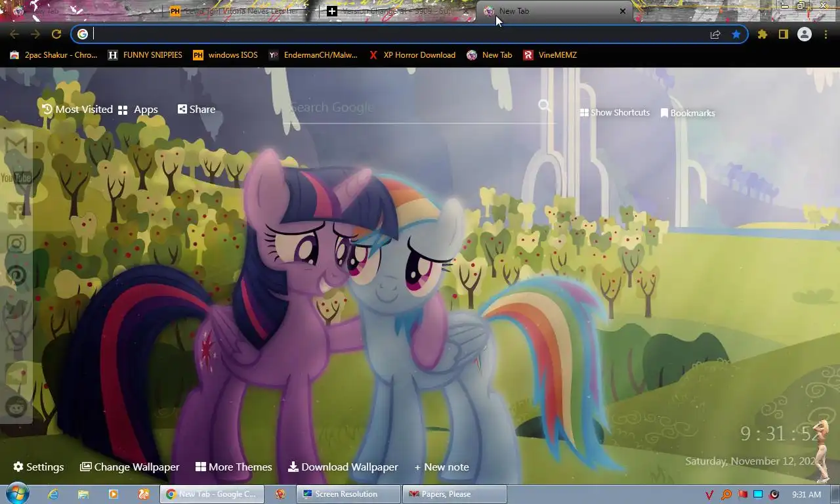Switch to the Version Changelist tab

(x=398, y=11)
